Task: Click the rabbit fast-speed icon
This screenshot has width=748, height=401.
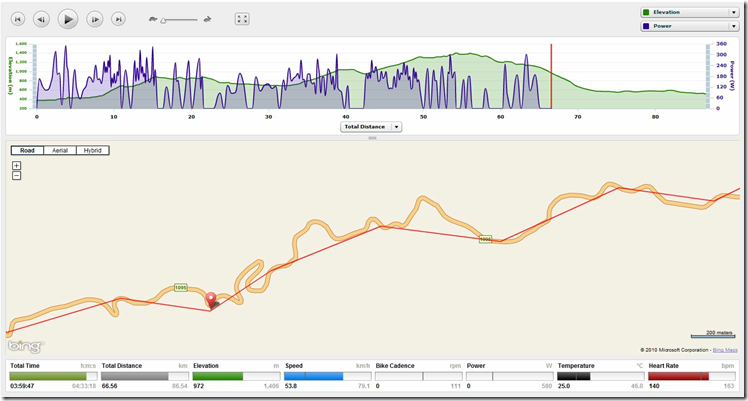Action: pos(208,20)
